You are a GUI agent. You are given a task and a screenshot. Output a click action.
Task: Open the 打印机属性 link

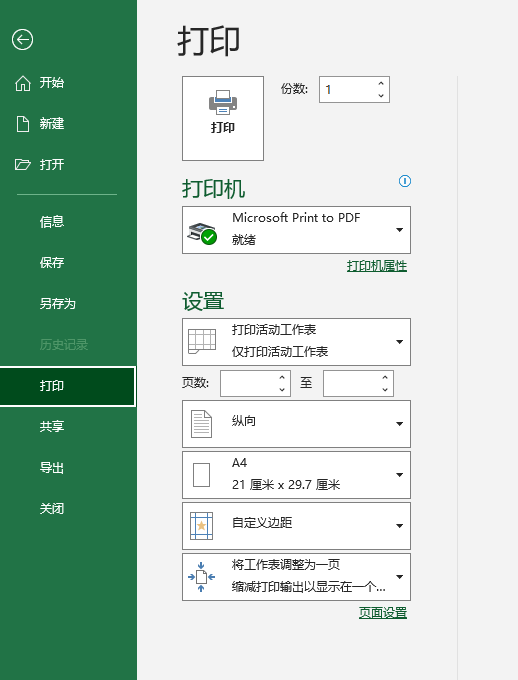click(x=377, y=266)
